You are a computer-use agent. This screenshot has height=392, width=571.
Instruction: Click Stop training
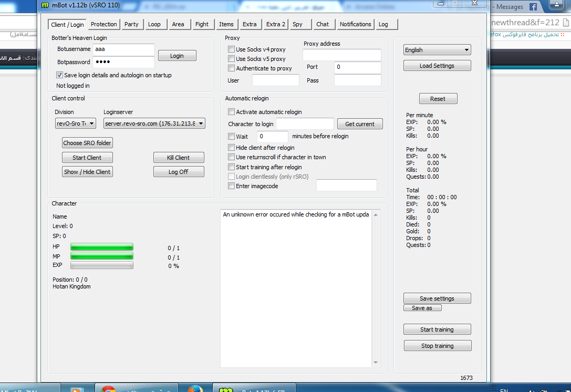pyautogui.click(x=438, y=346)
